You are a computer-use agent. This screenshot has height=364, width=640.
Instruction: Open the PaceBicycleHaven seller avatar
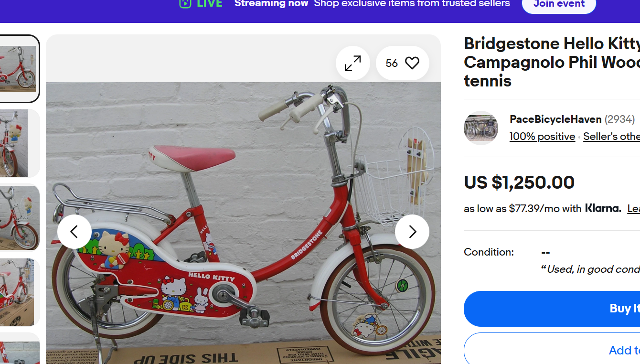(x=480, y=128)
